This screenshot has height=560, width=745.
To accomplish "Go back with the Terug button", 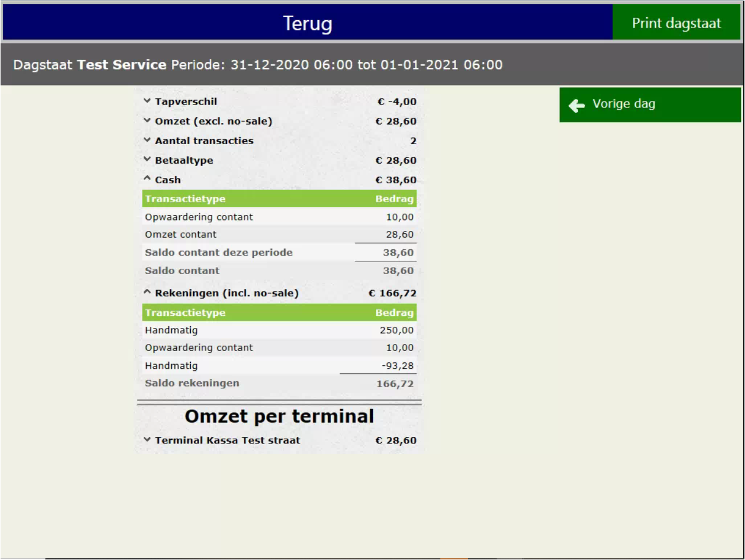I will click(x=308, y=24).
